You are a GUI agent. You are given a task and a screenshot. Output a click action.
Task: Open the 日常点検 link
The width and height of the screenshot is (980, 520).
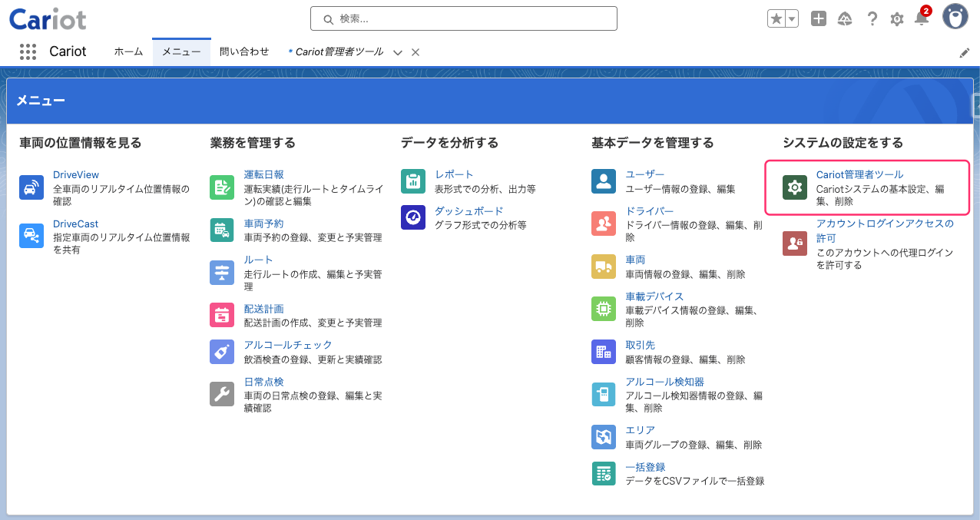pyautogui.click(x=264, y=382)
